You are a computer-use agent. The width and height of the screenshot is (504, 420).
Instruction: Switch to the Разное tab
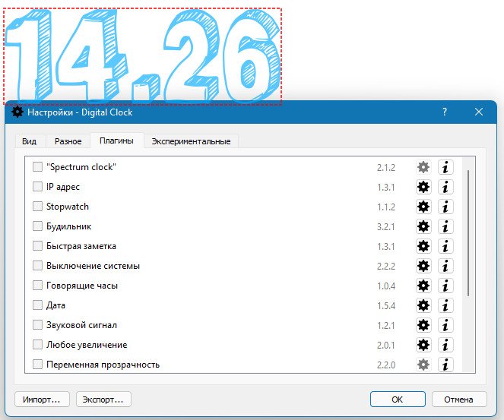pyautogui.click(x=68, y=141)
